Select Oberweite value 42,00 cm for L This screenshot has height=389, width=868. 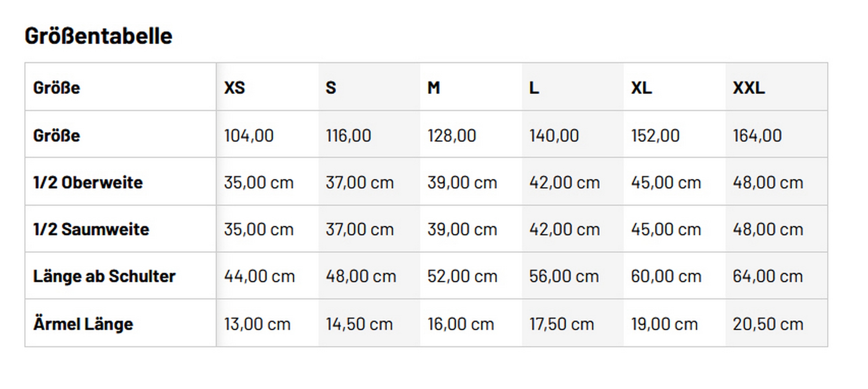tap(565, 183)
